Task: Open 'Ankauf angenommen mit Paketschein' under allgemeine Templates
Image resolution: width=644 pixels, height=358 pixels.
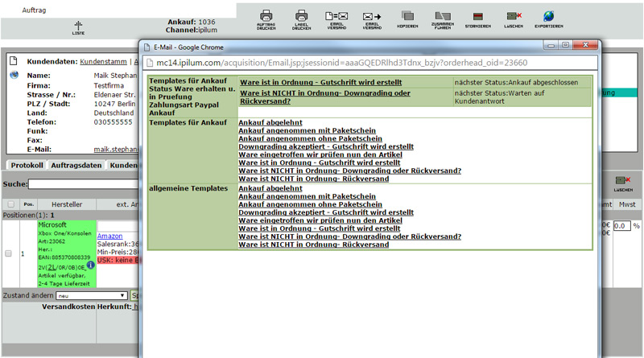Action: (308, 196)
